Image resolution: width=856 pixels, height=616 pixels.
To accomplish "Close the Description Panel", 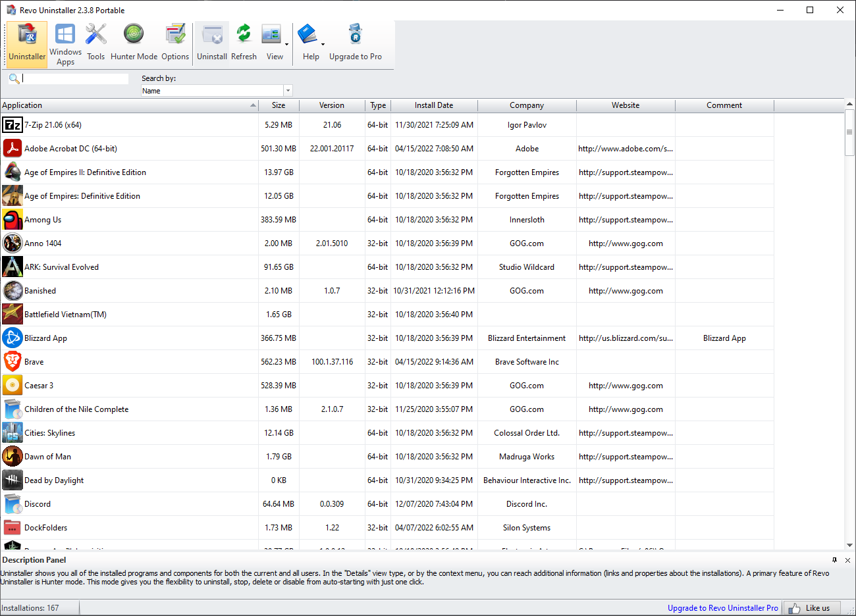I will tap(847, 560).
